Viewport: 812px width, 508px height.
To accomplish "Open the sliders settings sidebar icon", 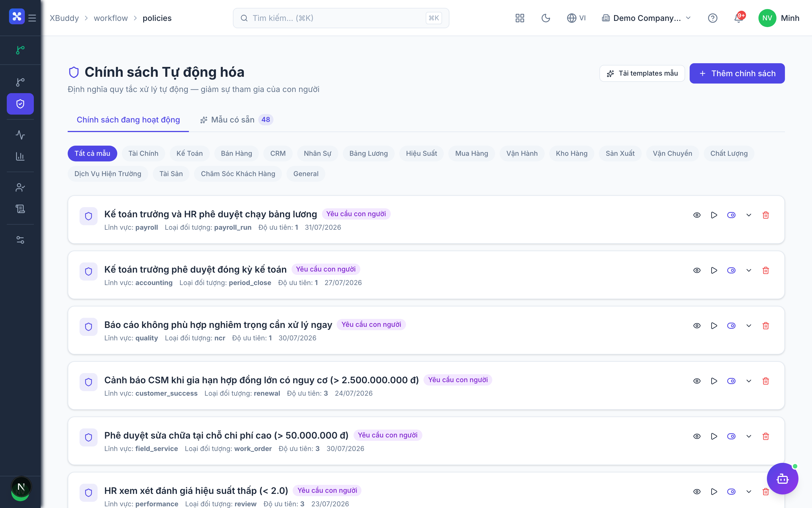I will [20, 240].
